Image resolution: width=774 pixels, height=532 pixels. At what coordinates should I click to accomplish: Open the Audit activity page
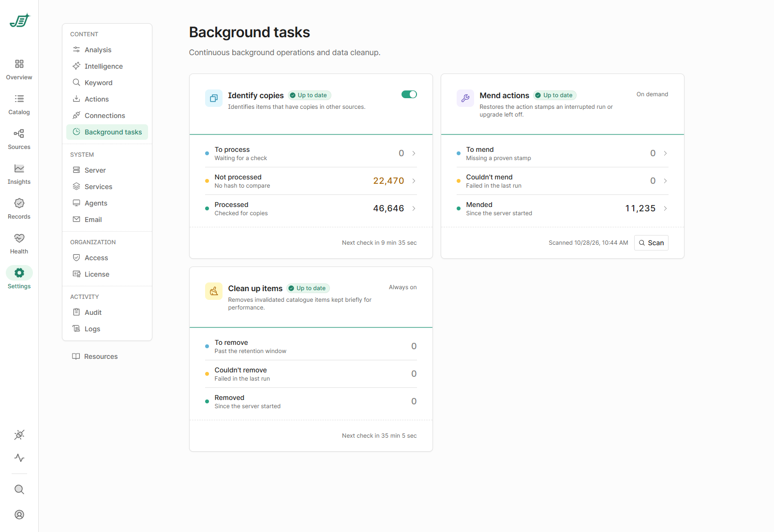click(107, 312)
